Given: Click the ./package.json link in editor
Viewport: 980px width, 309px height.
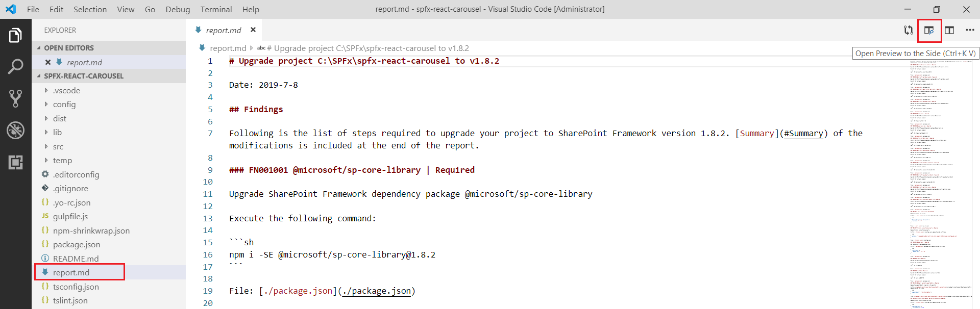Looking at the screenshot, I should [x=377, y=291].
